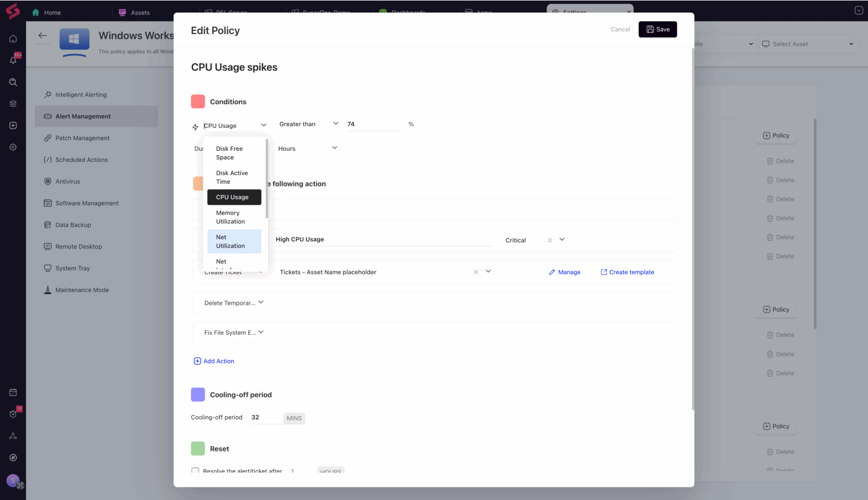Select Net Utilization from the condition list
Screen dimensions: 868x500
tap(234, 242)
